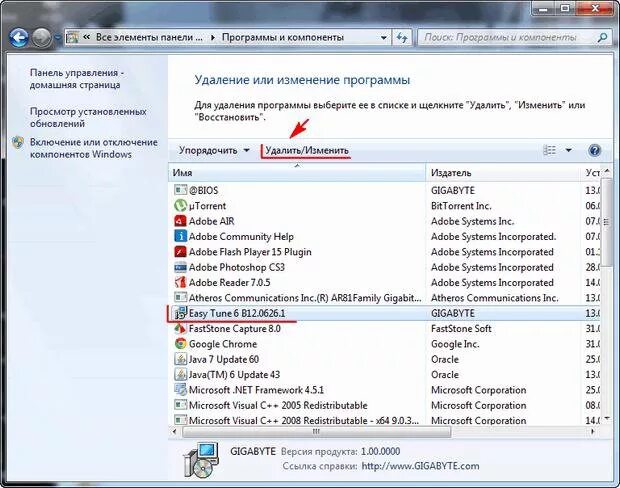Click the Visual C++ 2008 Redistributable icon
The image size is (620, 488).
pyautogui.click(x=180, y=420)
